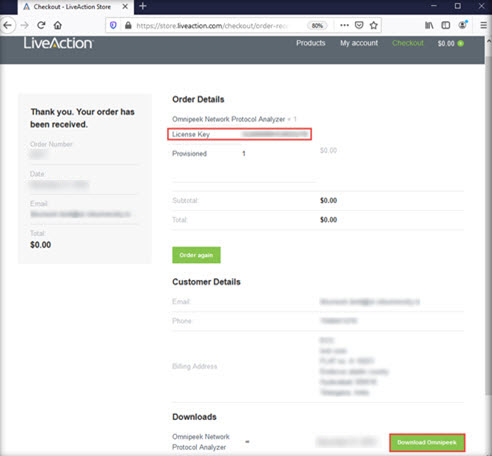Go to the Checkout page
Image resolution: width=492 pixels, height=456 pixels.
pos(408,43)
